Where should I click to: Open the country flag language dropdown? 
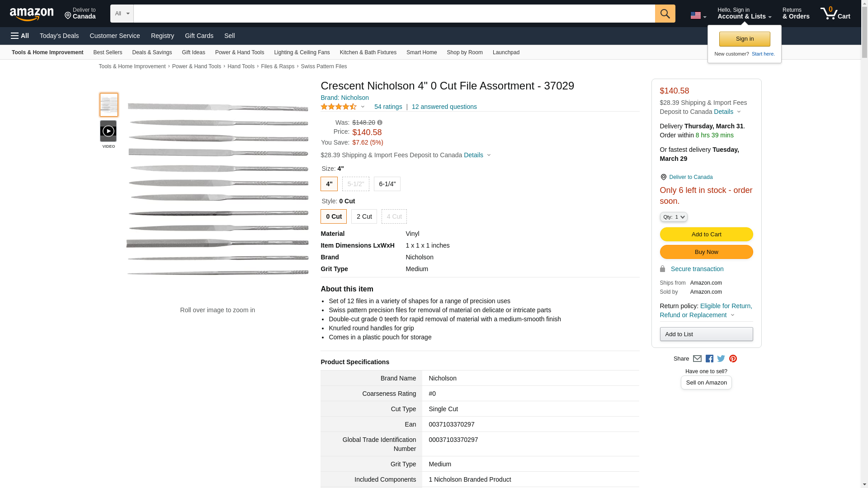(x=698, y=16)
